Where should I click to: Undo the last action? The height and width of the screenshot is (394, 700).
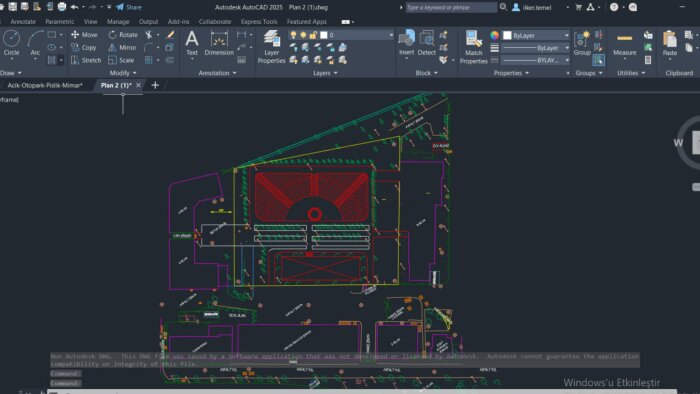(75, 7)
